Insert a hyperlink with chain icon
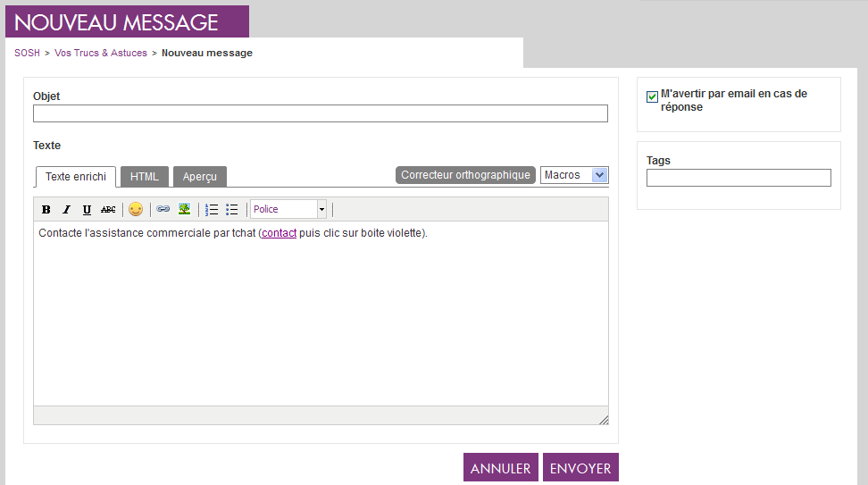The height and width of the screenshot is (485, 868). point(163,210)
